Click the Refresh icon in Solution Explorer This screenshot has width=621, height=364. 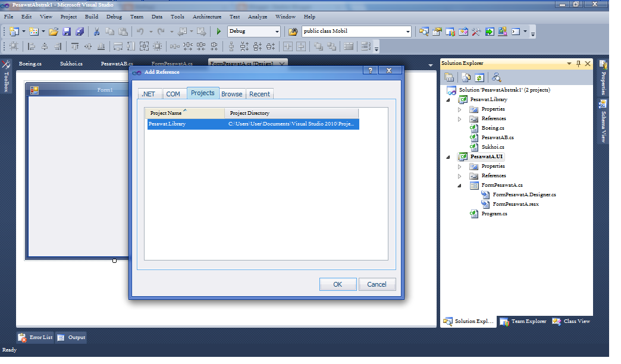pyautogui.click(x=479, y=77)
